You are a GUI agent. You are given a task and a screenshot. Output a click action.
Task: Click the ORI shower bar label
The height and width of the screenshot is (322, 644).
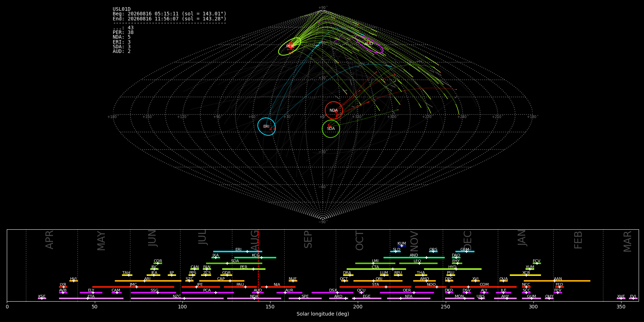pyautogui.click(x=379, y=279)
